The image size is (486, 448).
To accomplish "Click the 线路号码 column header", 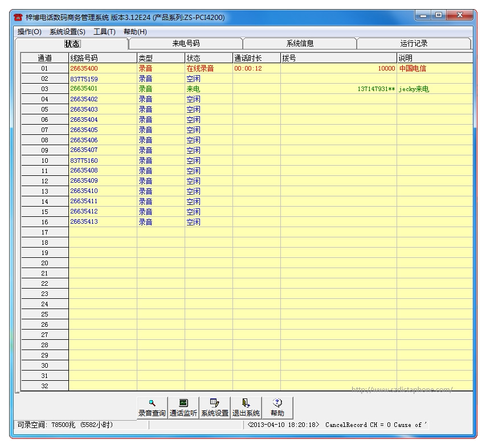I will click(x=103, y=58).
